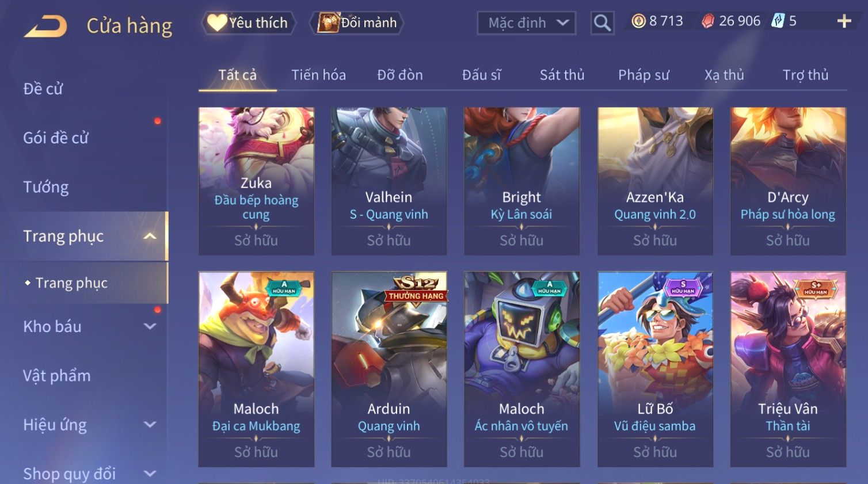868x484 pixels.
Task: Select the Pháp sư category tab
Action: click(x=644, y=75)
